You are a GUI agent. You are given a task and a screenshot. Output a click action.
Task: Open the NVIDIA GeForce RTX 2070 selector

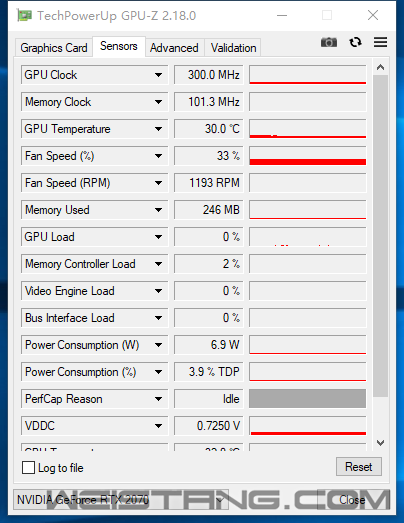[x=121, y=500]
